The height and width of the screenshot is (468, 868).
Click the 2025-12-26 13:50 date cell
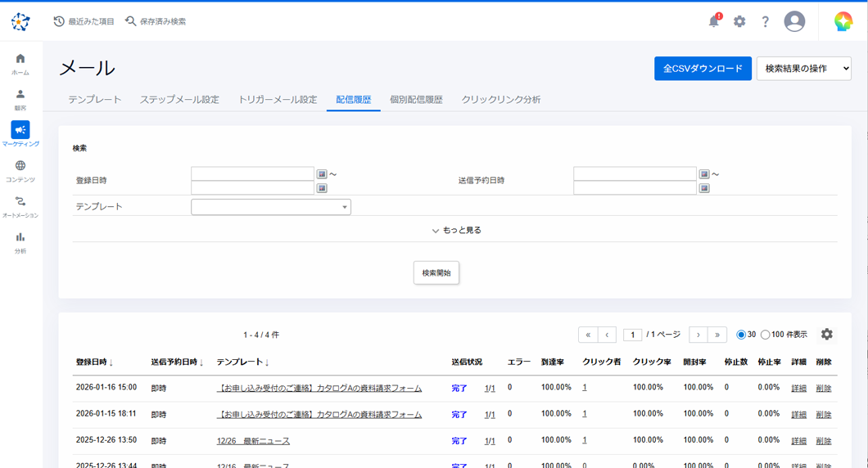[106, 440]
